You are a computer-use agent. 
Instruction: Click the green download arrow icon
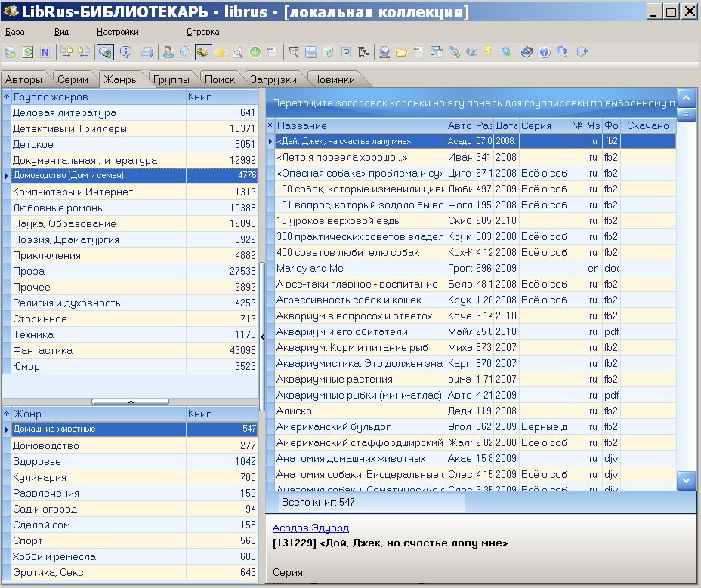point(255,52)
